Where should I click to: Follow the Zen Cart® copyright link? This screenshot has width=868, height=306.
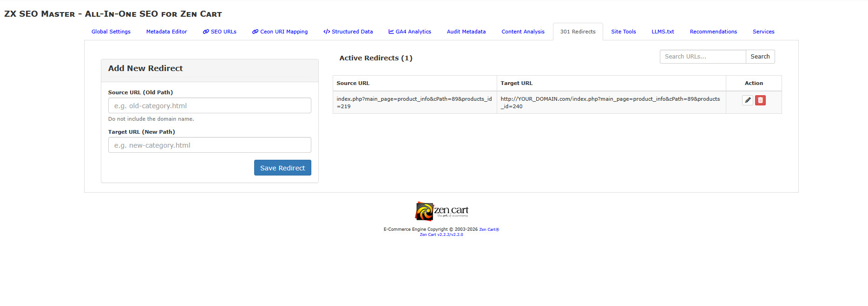(489, 229)
